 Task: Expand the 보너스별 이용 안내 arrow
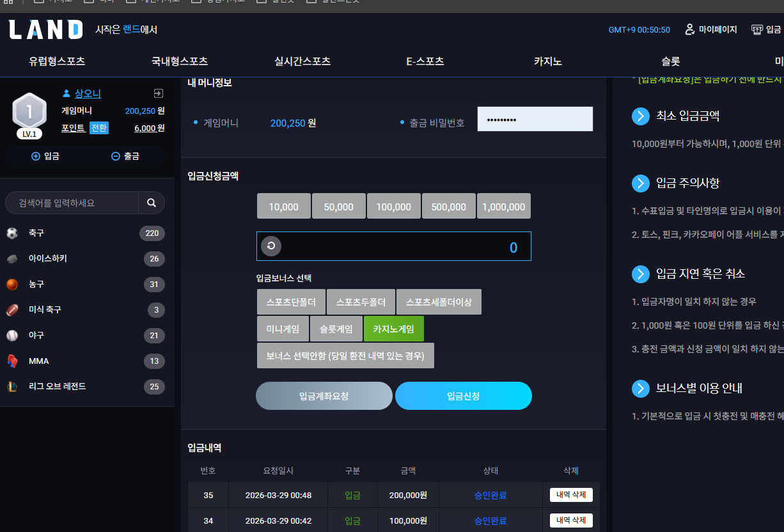pos(641,388)
